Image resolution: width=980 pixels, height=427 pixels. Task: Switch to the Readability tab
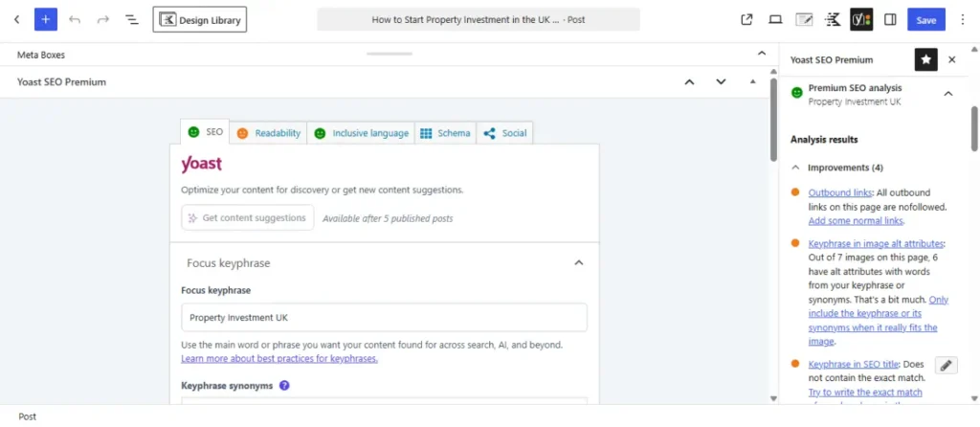tap(269, 133)
